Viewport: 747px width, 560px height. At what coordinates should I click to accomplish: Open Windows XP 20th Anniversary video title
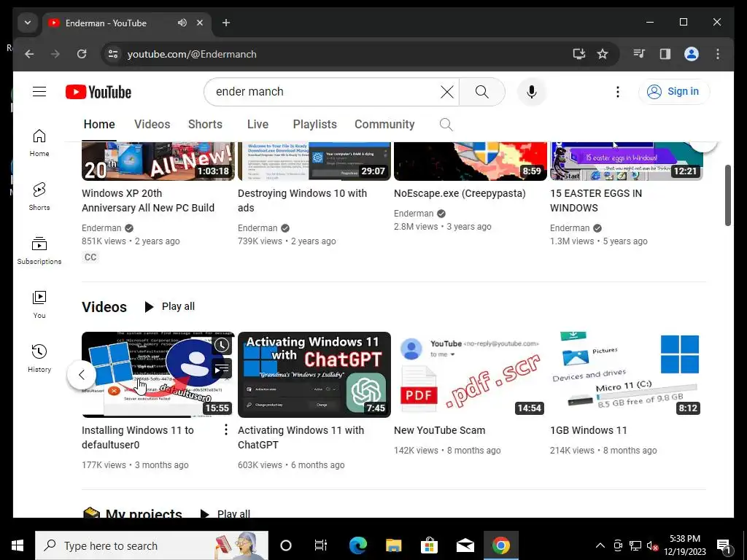point(148,201)
